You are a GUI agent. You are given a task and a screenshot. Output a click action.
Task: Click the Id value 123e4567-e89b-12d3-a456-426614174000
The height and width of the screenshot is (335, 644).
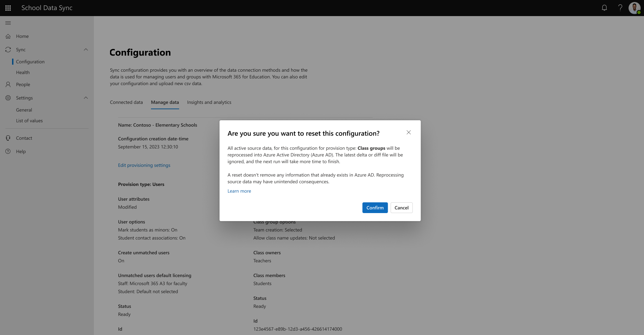(x=298, y=329)
